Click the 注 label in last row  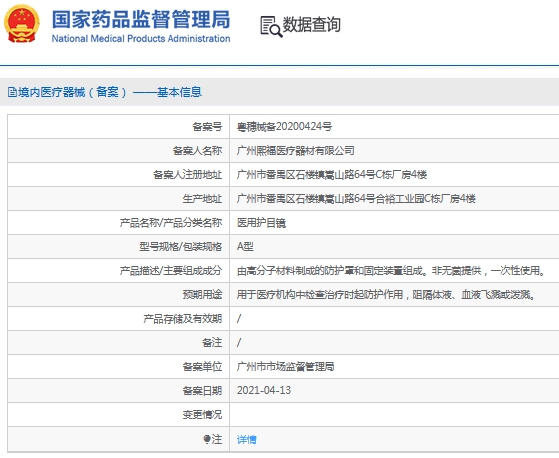click(217, 439)
